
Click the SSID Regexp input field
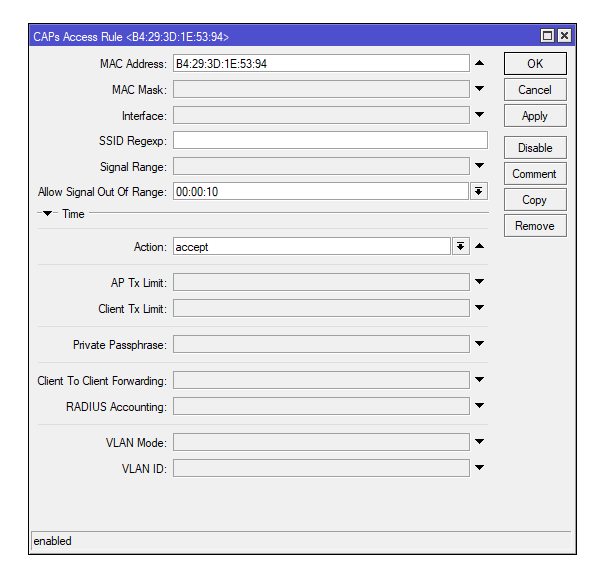pos(330,140)
